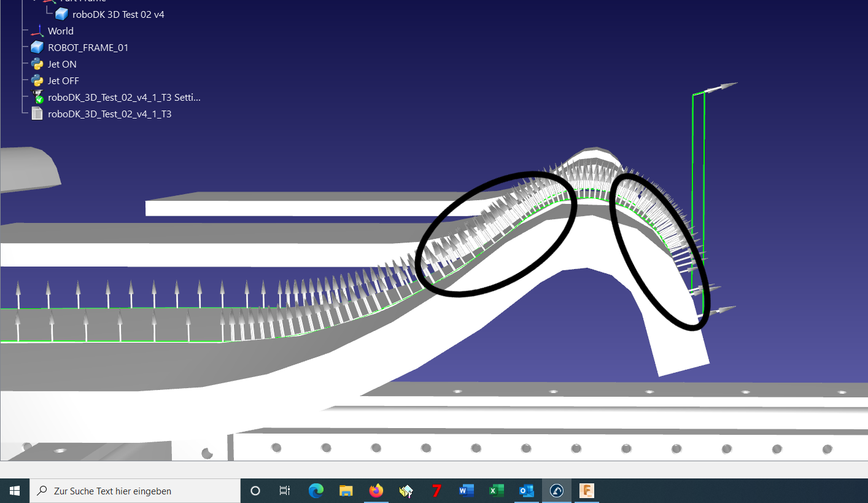Switch to RoboDK in the taskbar
The height and width of the screenshot is (503, 868).
(557, 491)
